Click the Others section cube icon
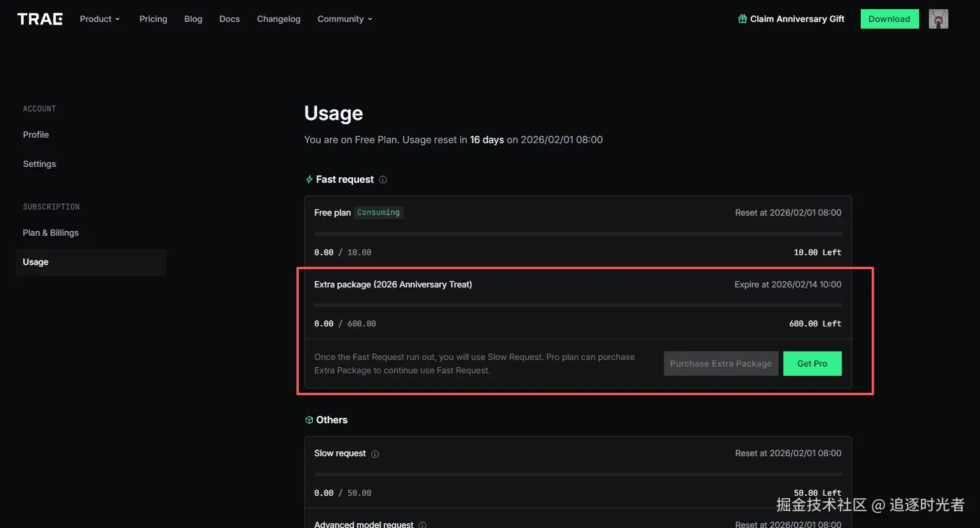The width and height of the screenshot is (980, 528). pyautogui.click(x=309, y=420)
